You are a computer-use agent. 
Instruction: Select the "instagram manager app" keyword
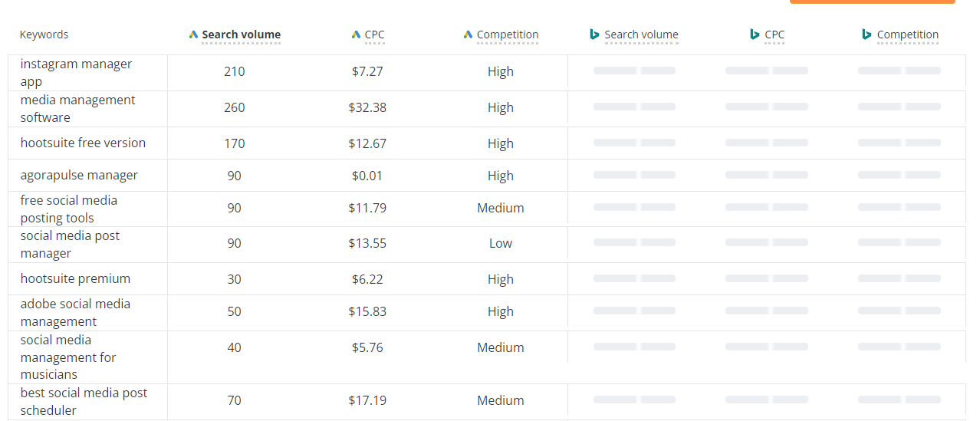[x=76, y=73]
